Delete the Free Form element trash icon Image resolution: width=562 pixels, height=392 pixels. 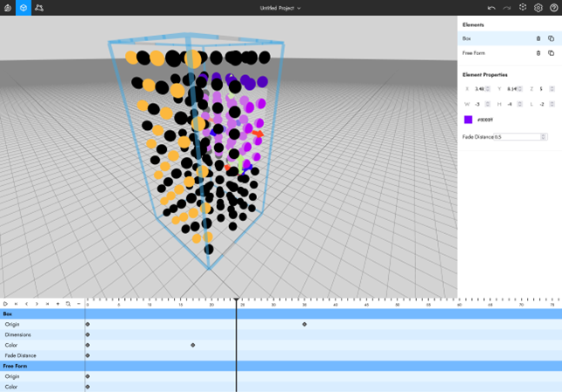click(x=538, y=53)
